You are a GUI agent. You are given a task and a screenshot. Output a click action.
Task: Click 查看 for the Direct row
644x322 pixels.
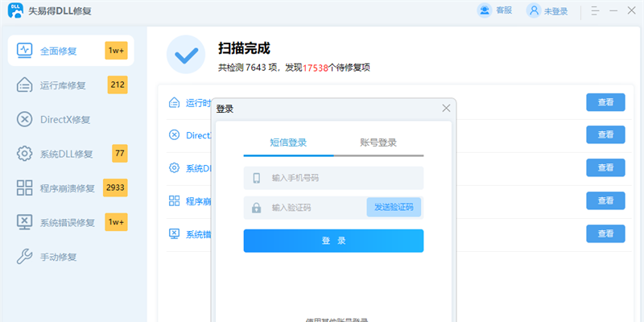tap(605, 134)
